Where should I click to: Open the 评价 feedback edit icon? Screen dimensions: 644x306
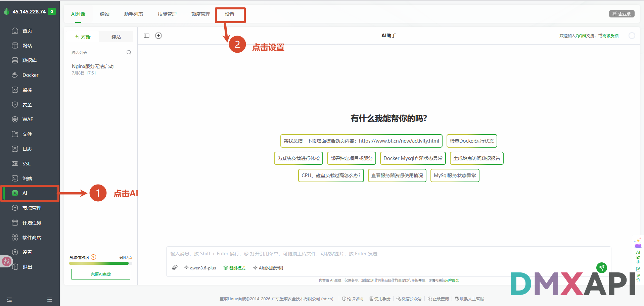(x=638, y=274)
